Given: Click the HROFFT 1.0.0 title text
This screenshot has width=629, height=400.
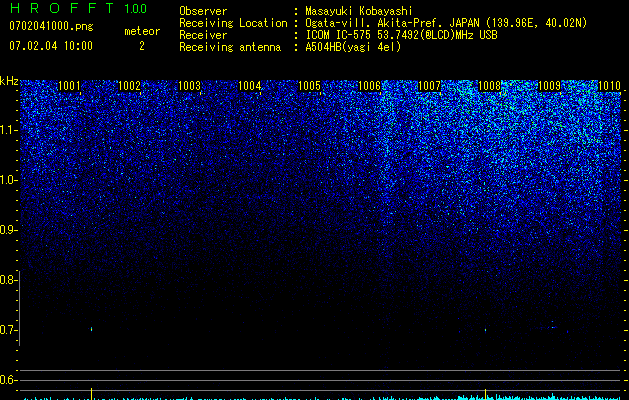Looking at the screenshot, I should [78, 8].
